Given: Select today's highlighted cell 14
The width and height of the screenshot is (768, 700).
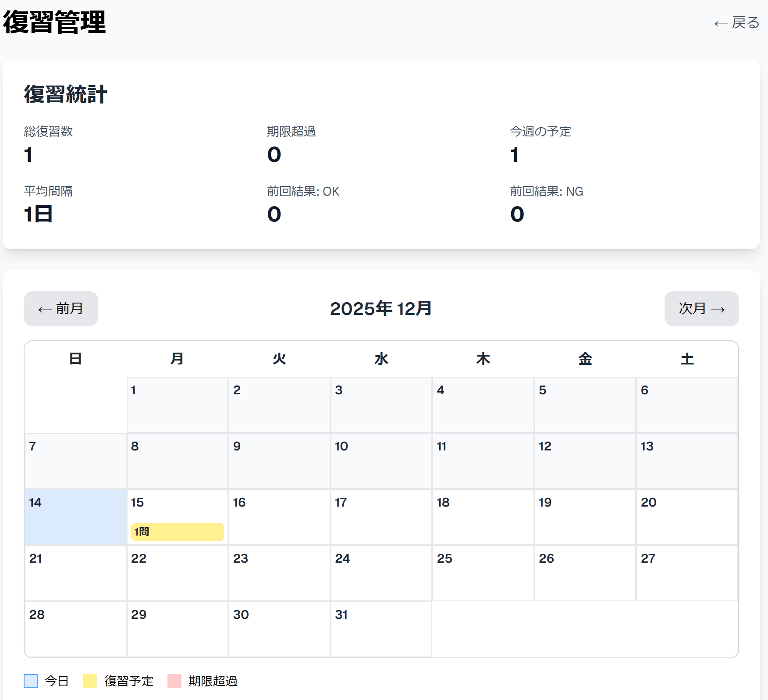Looking at the screenshot, I should click(x=76, y=517).
